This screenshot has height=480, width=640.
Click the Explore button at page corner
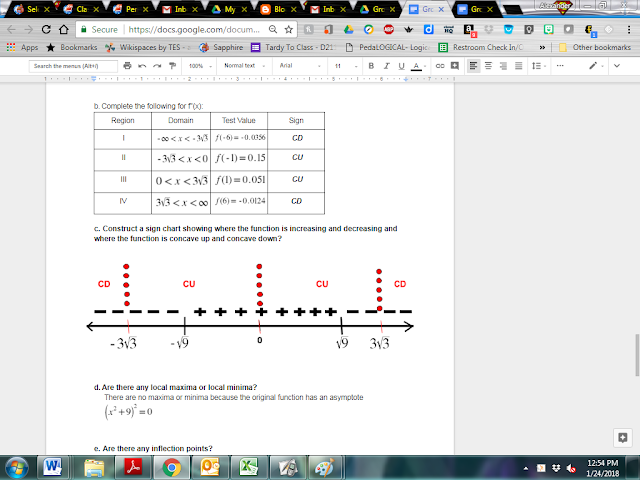pos(622,438)
